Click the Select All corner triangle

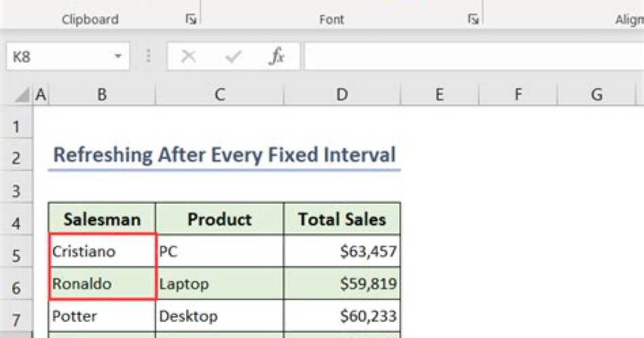pos(22,95)
